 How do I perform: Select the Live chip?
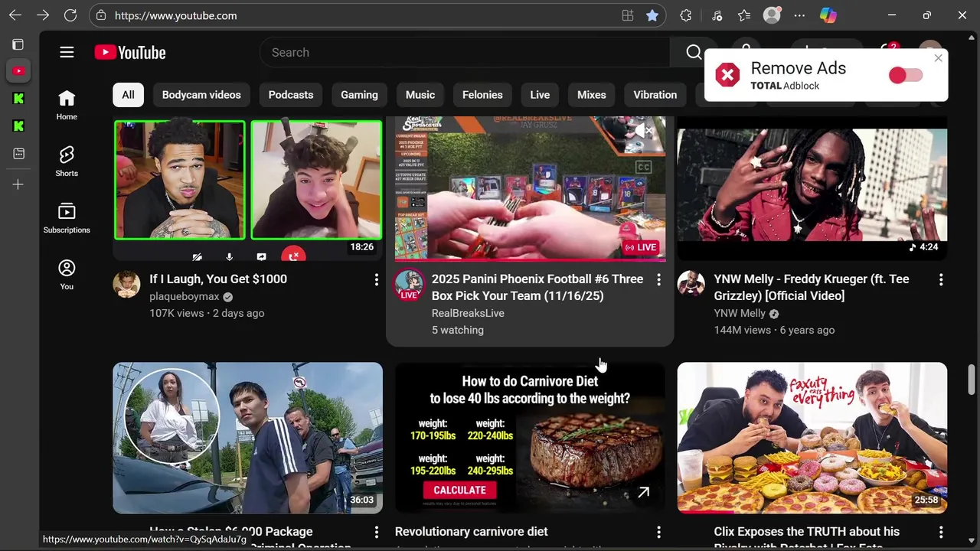540,95
